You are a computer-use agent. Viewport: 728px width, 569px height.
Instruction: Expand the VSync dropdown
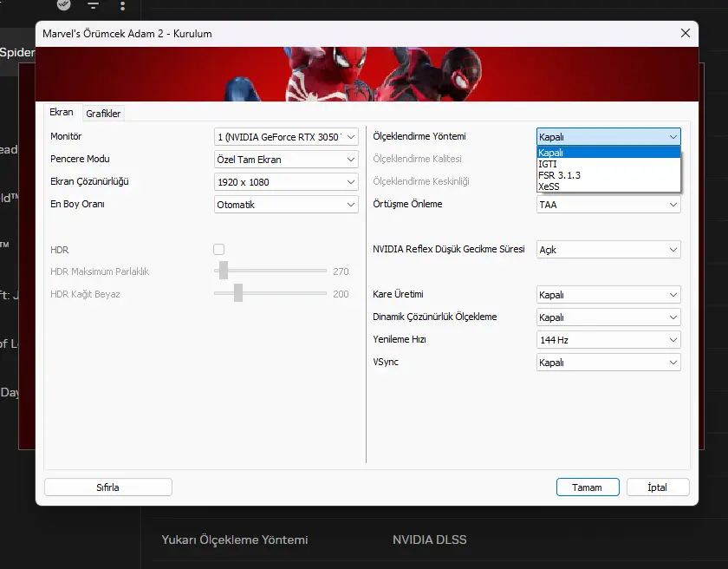tap(608, 363)
